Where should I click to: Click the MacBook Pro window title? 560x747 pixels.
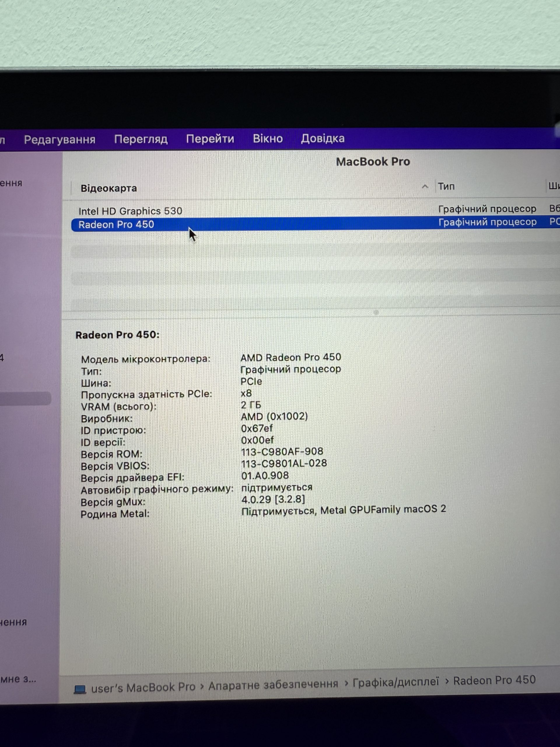tap(373, 162)
